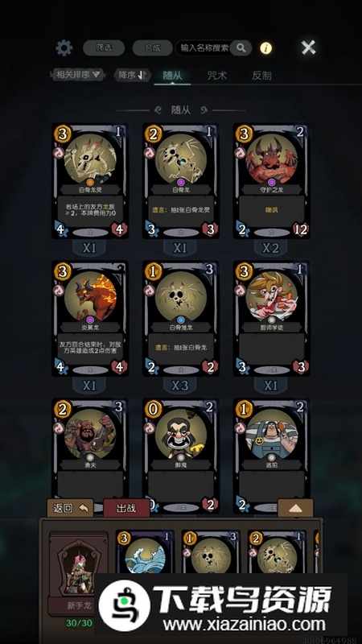Close the card collection panel

pos(309,47)
